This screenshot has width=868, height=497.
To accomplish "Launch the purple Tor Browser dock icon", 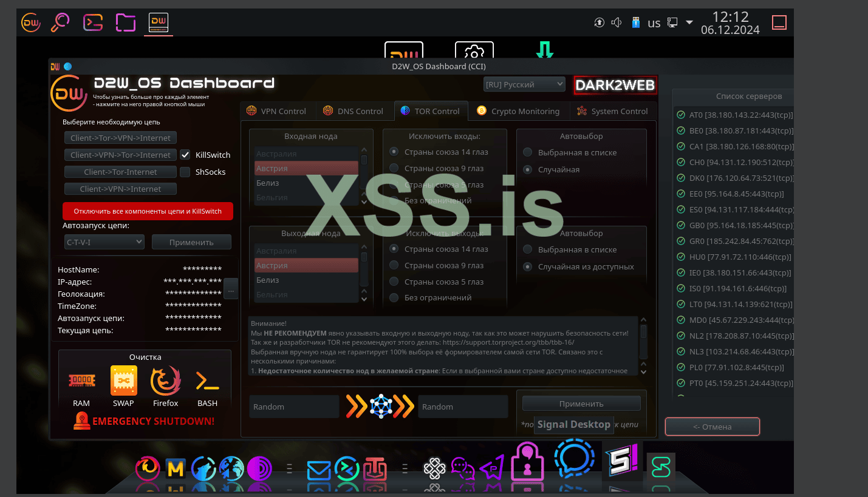I will tap(259, 468).
